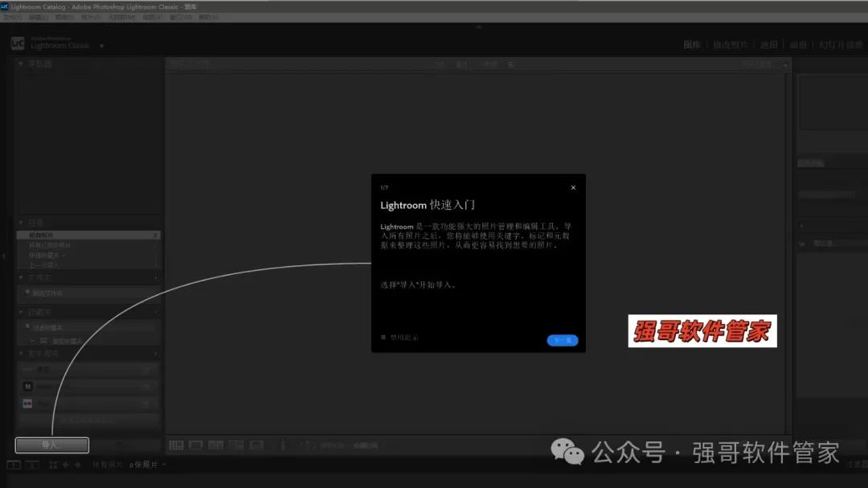Select the 元数据 library filter
This screenshot has height=488, width=868.
(488, 65)
